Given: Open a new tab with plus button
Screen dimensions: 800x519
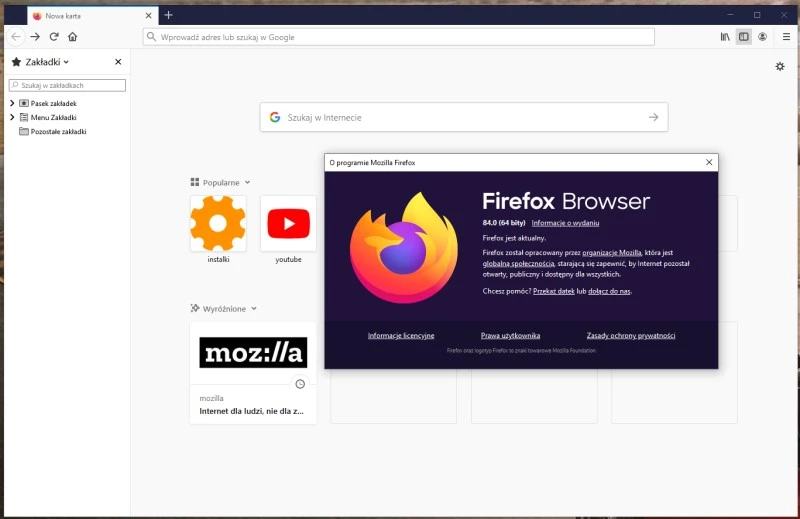Looking at the screenshot, I should pyautogui.click(x=168, y=15).
